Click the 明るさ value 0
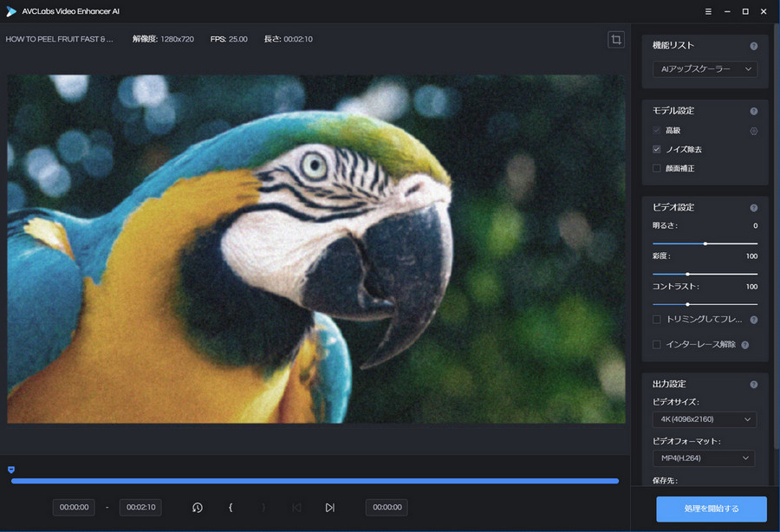The width and height of the screenshot is (780, 532). tap(755, 226)
